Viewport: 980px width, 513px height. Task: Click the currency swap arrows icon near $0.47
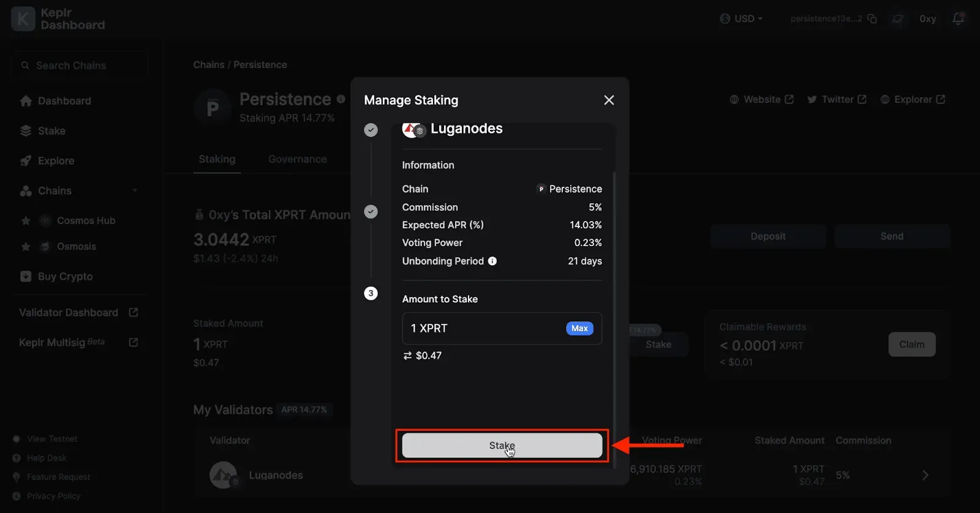click(x=407, y=356)
